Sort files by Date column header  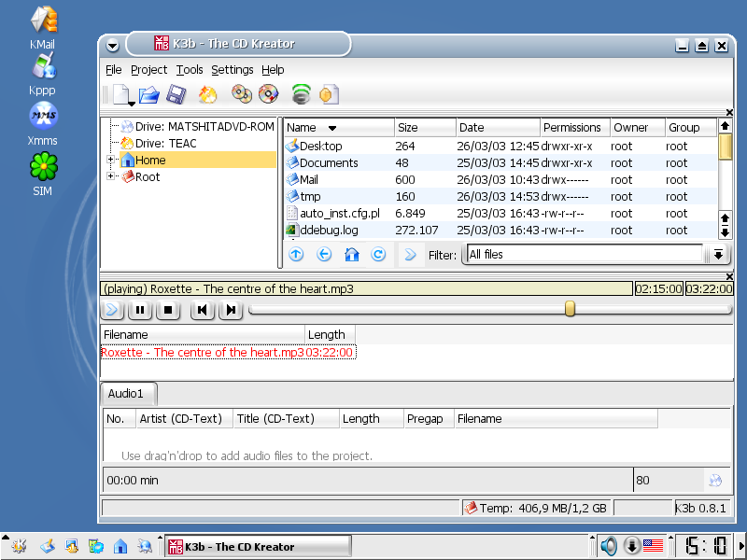498,127
